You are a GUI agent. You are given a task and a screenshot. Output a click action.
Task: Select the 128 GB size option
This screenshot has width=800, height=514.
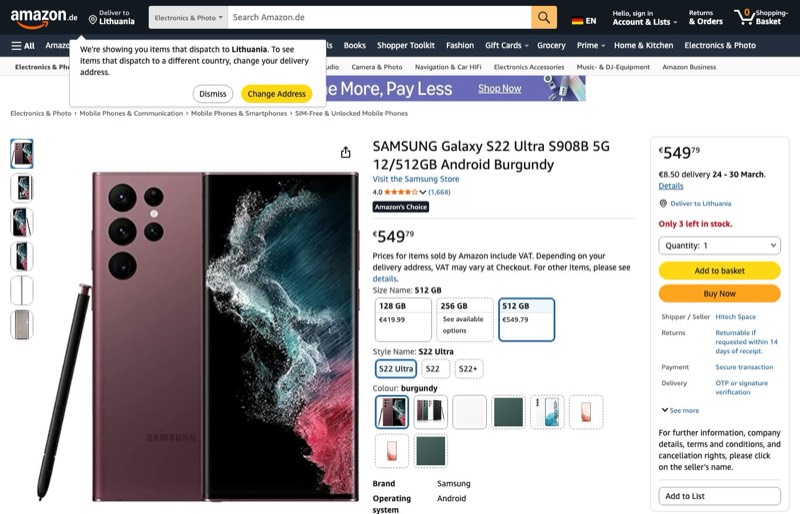403,319
